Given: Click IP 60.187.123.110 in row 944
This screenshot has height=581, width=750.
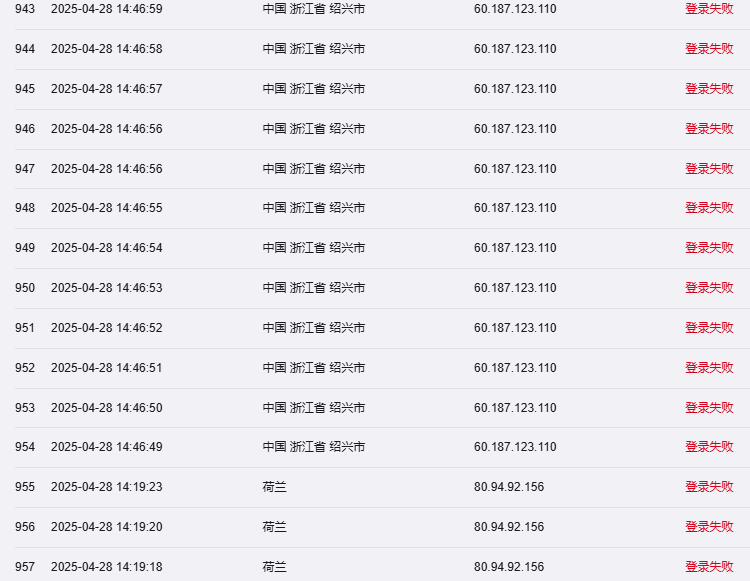Looking at the screenshot, I should [x=515, y=49].
